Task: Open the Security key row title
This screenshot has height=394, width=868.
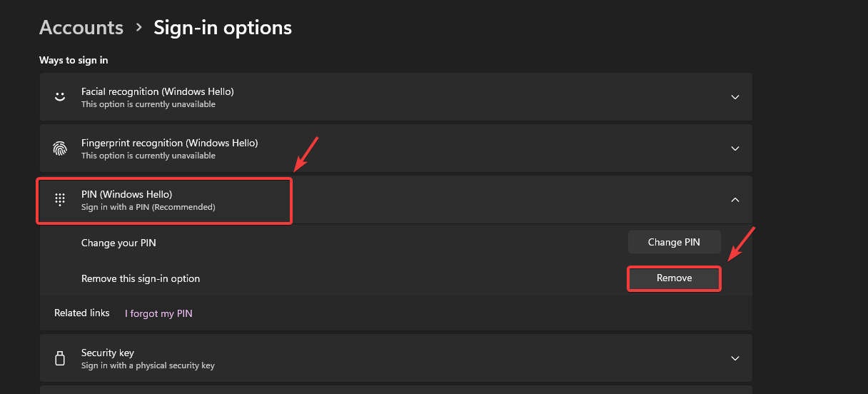Action: point(108,353)
